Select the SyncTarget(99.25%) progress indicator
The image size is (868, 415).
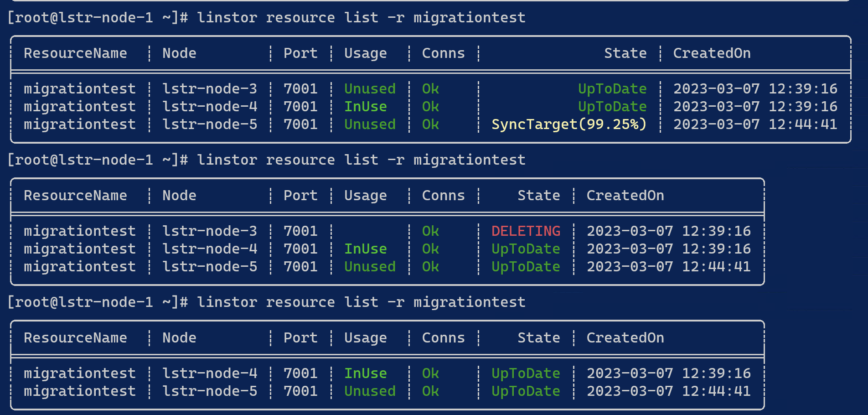coord(568,124)
